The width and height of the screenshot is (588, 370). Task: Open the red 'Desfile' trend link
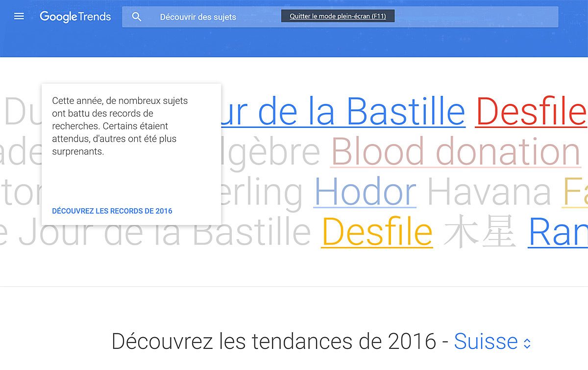531,112
